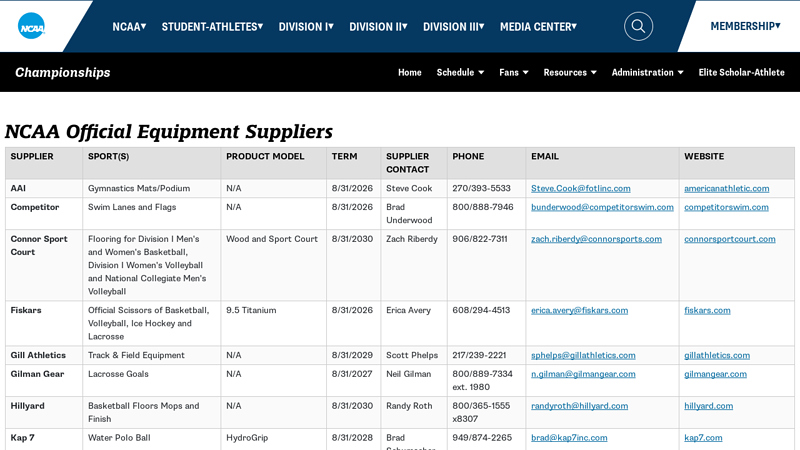Email erica.avery@fiskars.com
Screen dimensions: 800x450
(x=580, y=310)
